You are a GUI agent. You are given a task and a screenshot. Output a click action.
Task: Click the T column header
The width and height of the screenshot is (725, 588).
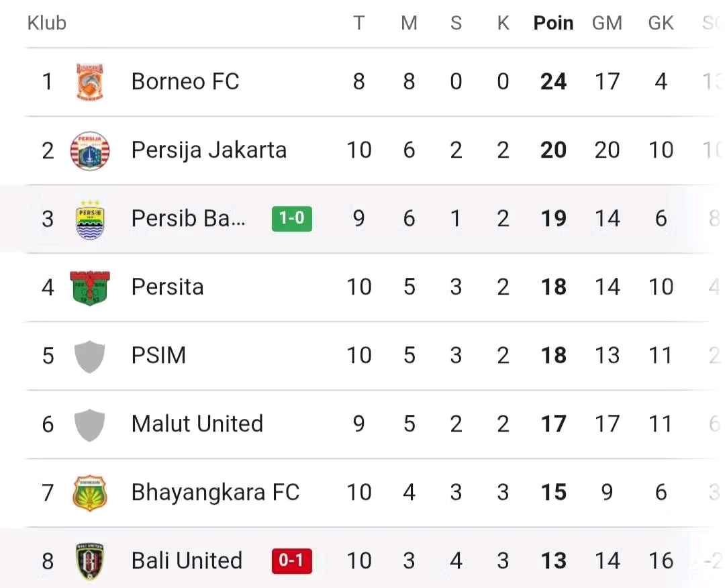pyautogui.click(x=360, y=22)
